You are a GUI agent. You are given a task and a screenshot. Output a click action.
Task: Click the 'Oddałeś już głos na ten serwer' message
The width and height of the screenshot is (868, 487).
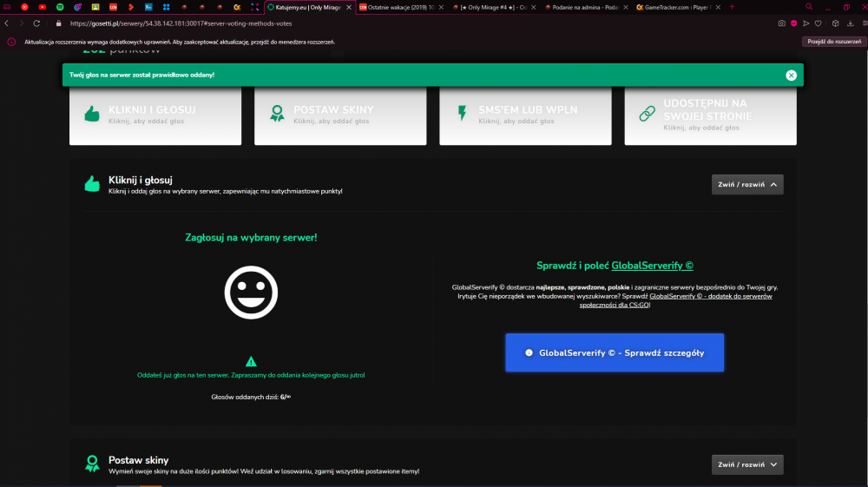coord(251,375)
